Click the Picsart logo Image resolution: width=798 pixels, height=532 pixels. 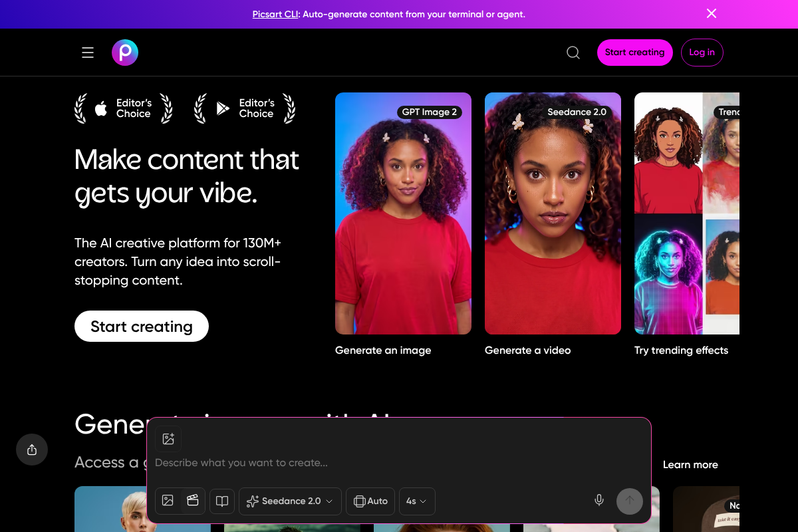125,53
